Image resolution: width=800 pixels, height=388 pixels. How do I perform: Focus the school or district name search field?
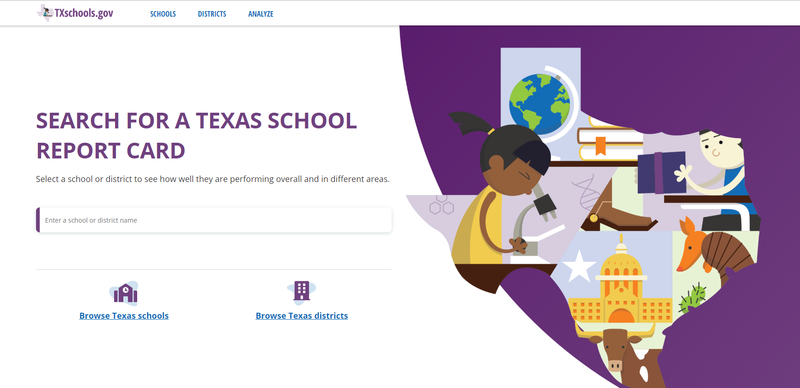pos(214,220)
